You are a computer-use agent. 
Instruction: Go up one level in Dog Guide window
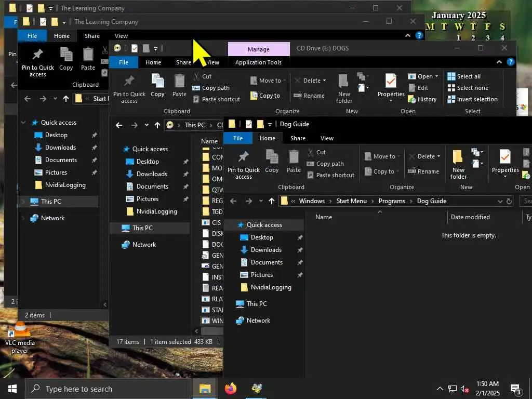271,201
